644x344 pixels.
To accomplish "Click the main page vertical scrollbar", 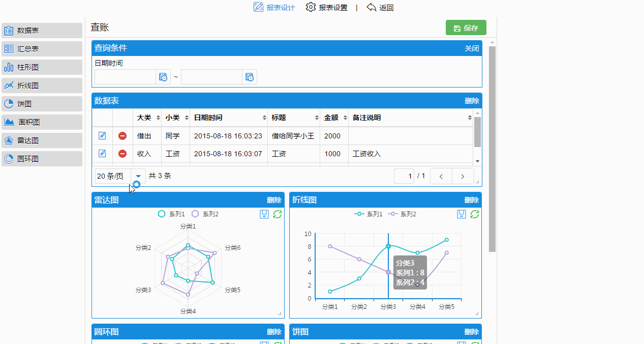I will point(492,148).
